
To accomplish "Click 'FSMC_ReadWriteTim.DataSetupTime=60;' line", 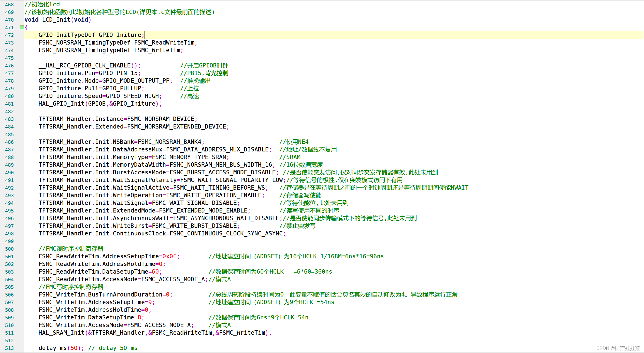I will tap(100, 272).
